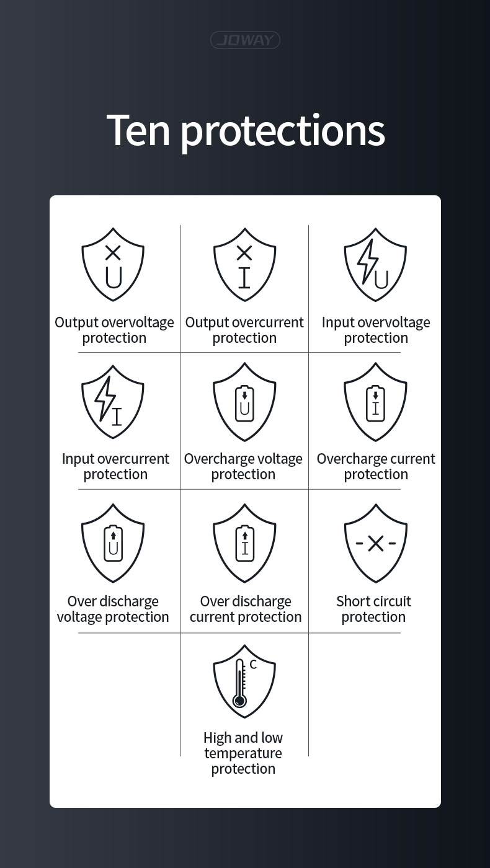
Task: Click the thermometer temperature shield icon
Action: 244,681
